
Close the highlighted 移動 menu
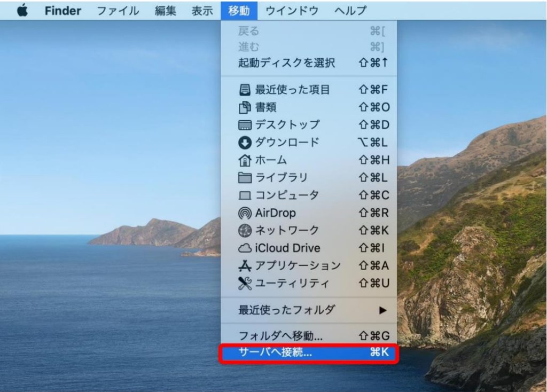tap(239, 11)
